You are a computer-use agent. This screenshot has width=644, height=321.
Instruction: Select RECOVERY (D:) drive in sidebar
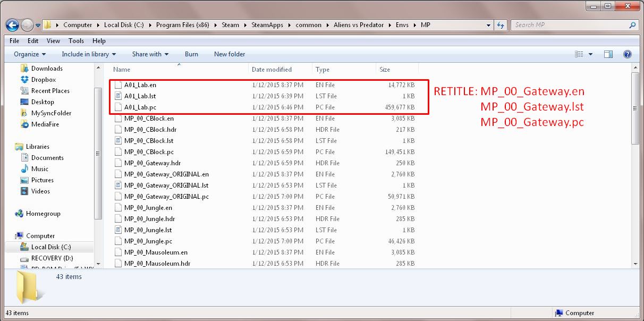pyautogui.click(x=52, y=258)
